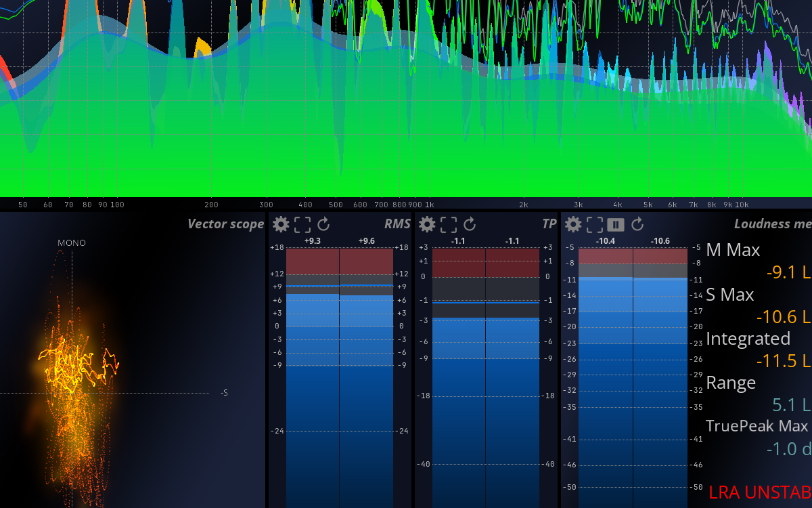Click the MONO label on the vectorscope
The width and height of the screenshot is (812, 508).
72,242
